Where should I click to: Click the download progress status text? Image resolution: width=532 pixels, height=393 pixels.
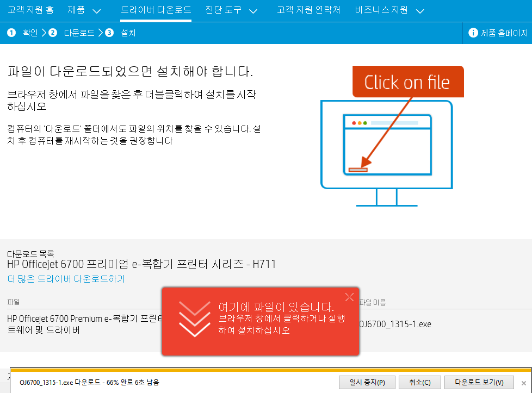[x=89, y=383]
